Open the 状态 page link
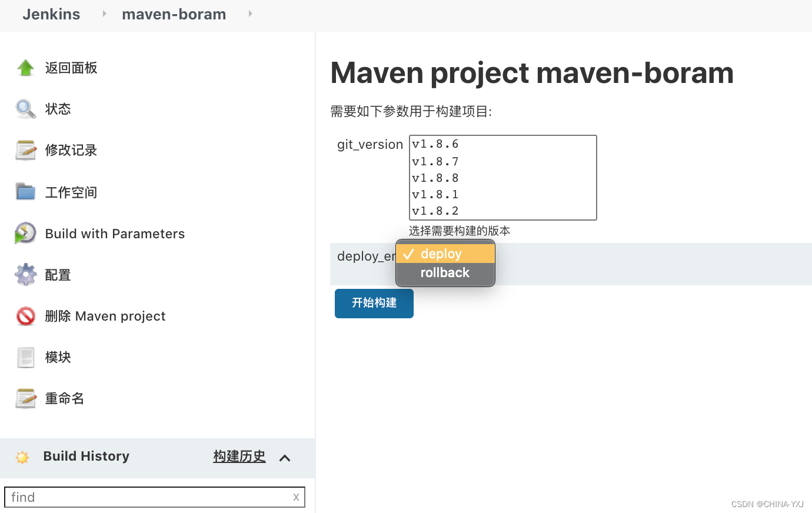The height and width of the screenshot is (513, 812). [58, 109]
